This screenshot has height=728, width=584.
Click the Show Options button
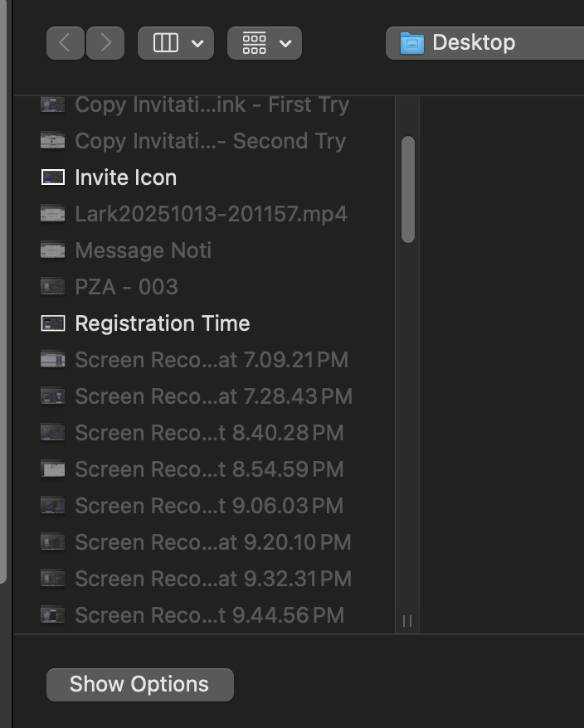tap(139, 685)
